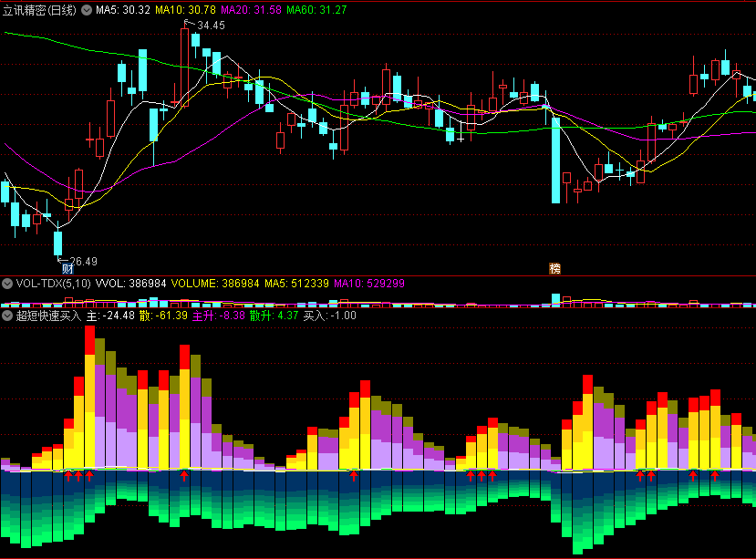This screenshot has height=559, width=756.
Task: Click the 超短快速买入 indicator name
Action: click(48, 316)
